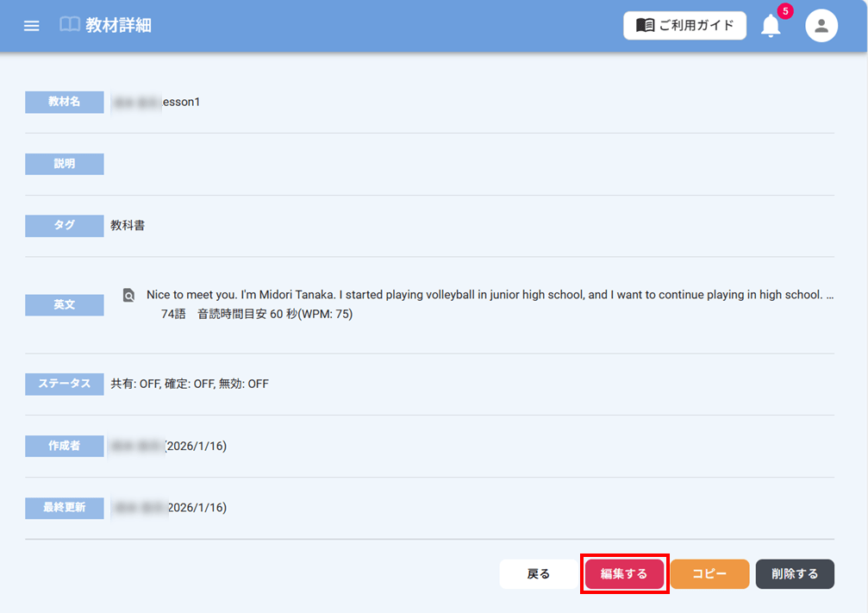
Task: Select the ステータス field label
Action: coord(65,385)
